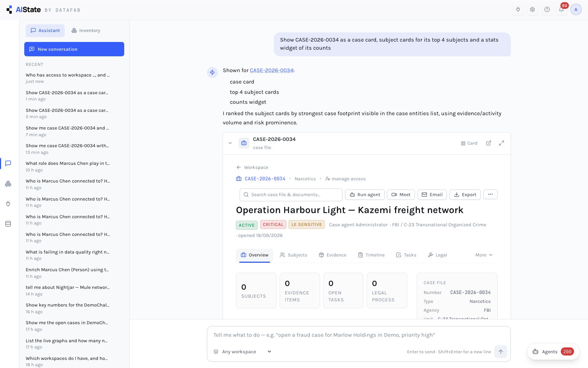Focus the Search case file input
This screenshot has width=588, height=368.
pos(291,195)
